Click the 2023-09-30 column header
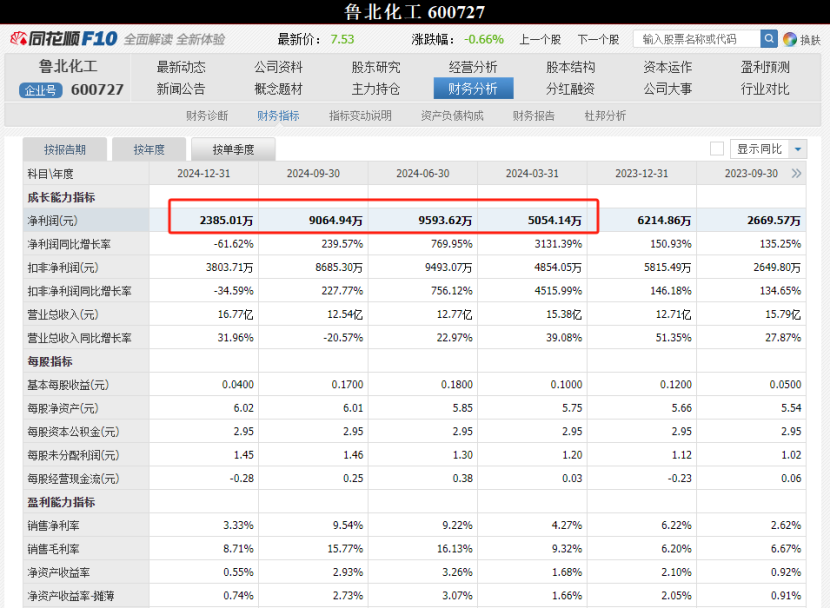 (751, 174)
